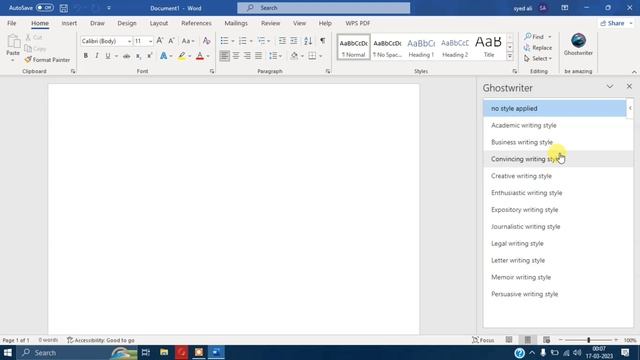Screen dimensions: 640x360
Task: Decrease paragraph indent
Action: [282, 41]
